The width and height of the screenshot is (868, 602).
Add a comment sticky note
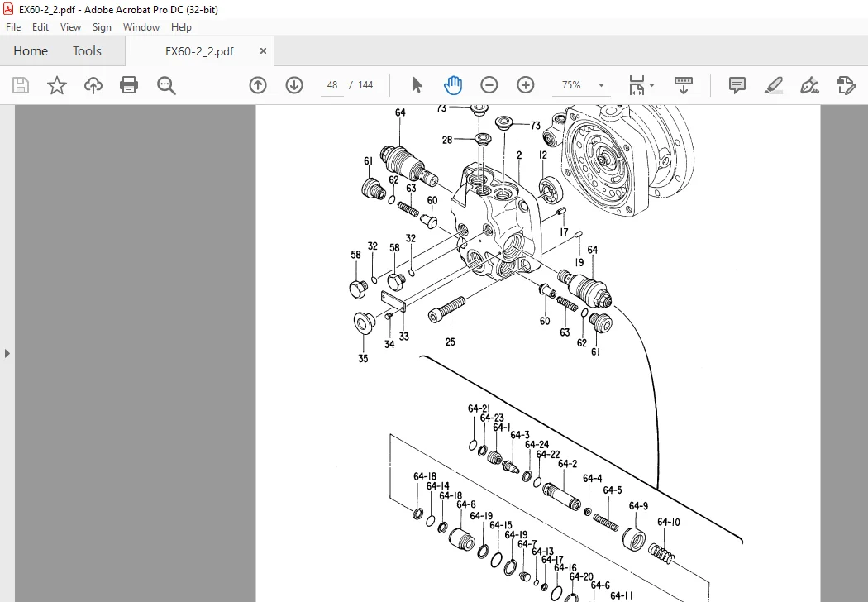point(737,85)
